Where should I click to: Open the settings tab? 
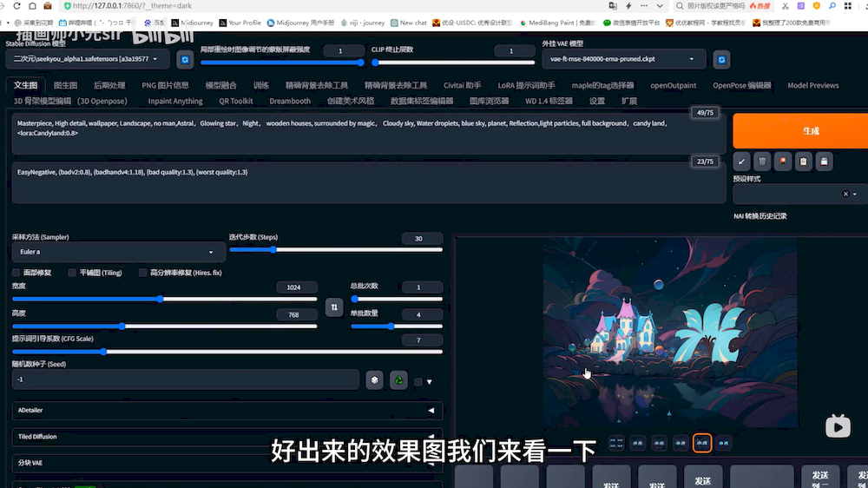tap(597, 101)
